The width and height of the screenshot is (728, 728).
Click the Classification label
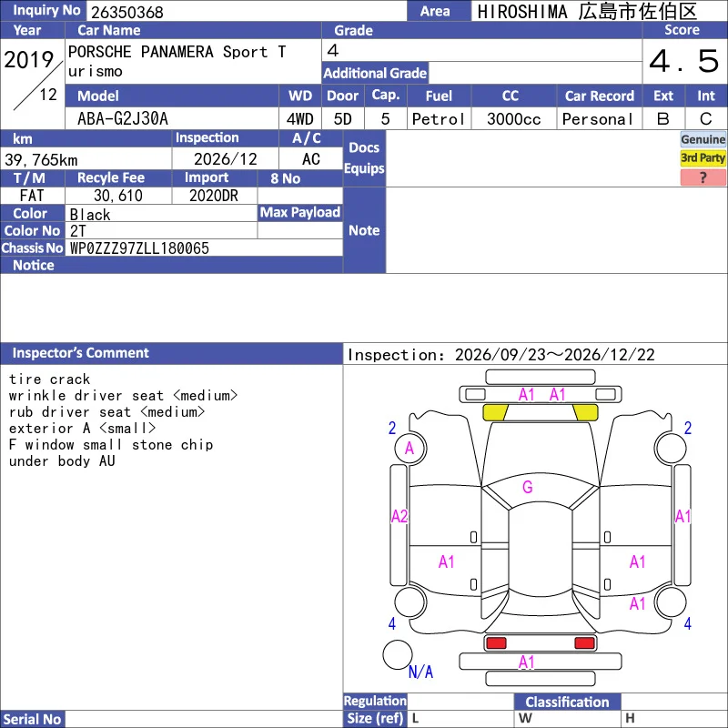[567, 702]
